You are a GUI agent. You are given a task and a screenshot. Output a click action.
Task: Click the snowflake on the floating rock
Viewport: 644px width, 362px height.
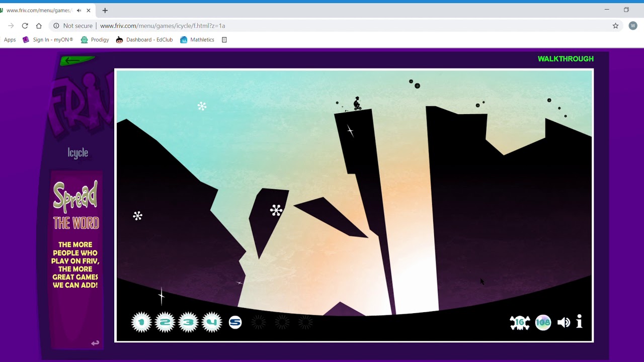pyautogui.click(x=276, y=211)
